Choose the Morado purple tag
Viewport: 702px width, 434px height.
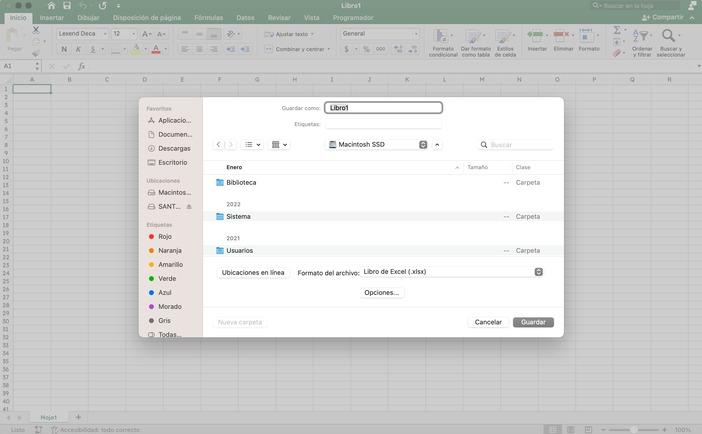pos(165,306)
